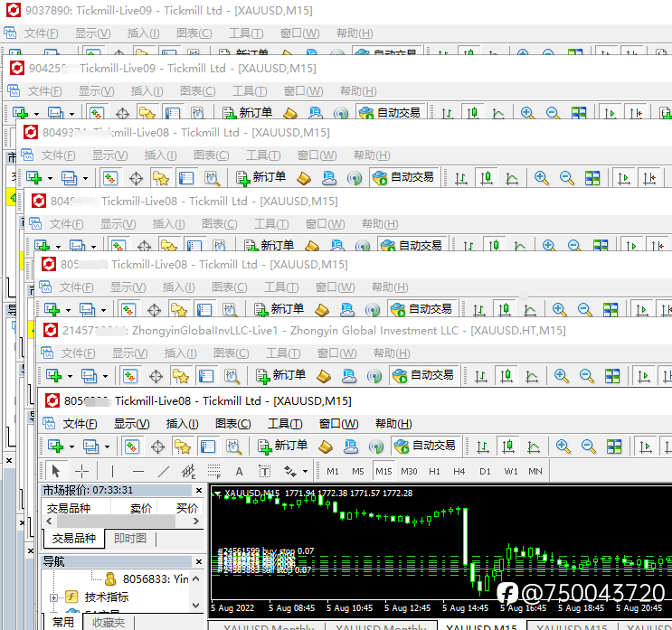The height and width of the screenshot is (630, 672).
Task: Select account 8056833 in Navigator tree
Action: tap(156, 579)
